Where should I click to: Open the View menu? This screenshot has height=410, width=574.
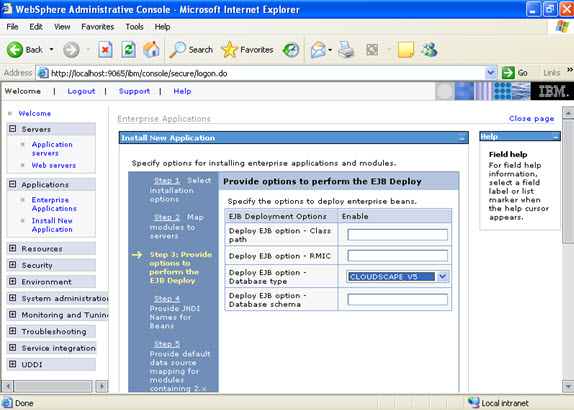tap(62, 27)
